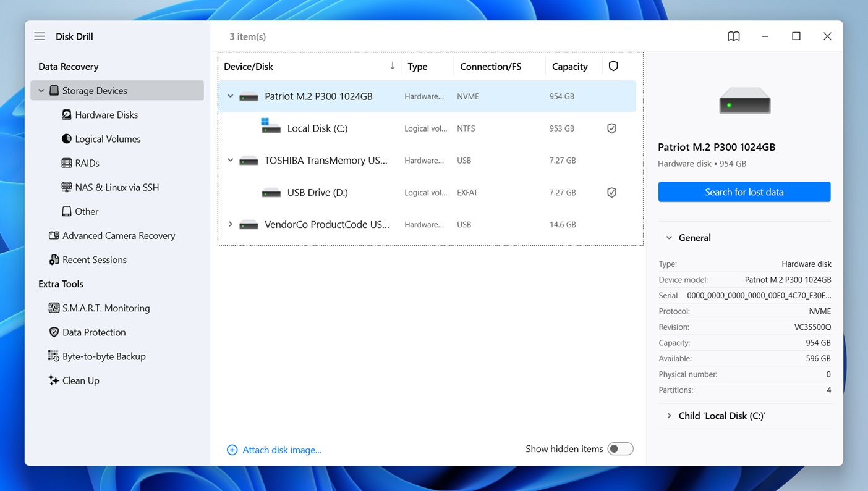The image size is (868, 491).
Task: Toggle Show hidden items switch
Action: point(620,449)
